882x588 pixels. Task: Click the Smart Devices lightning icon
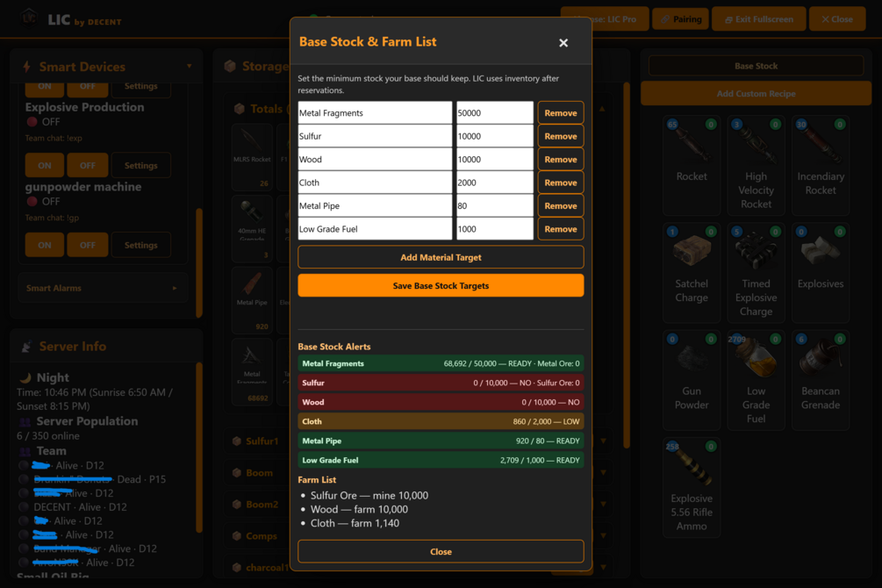pyautogui.click(x=26, y=67)
